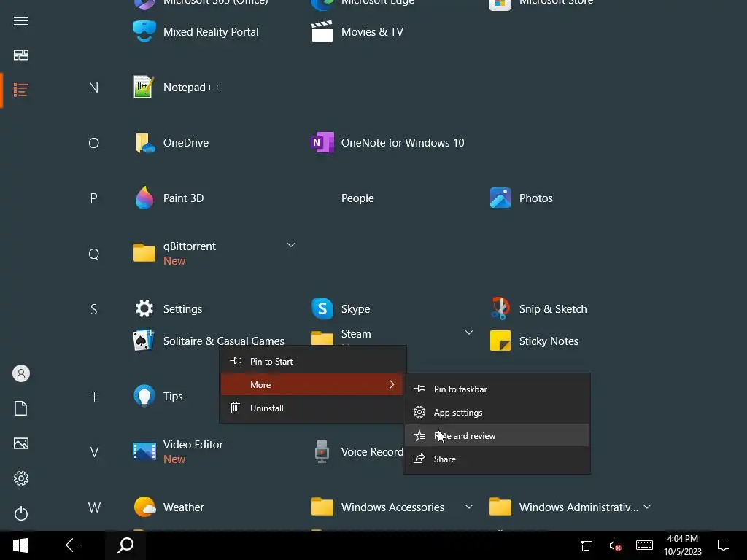
Task: Switch to pinned tiles view icon
Action: [x=21, y=55]
